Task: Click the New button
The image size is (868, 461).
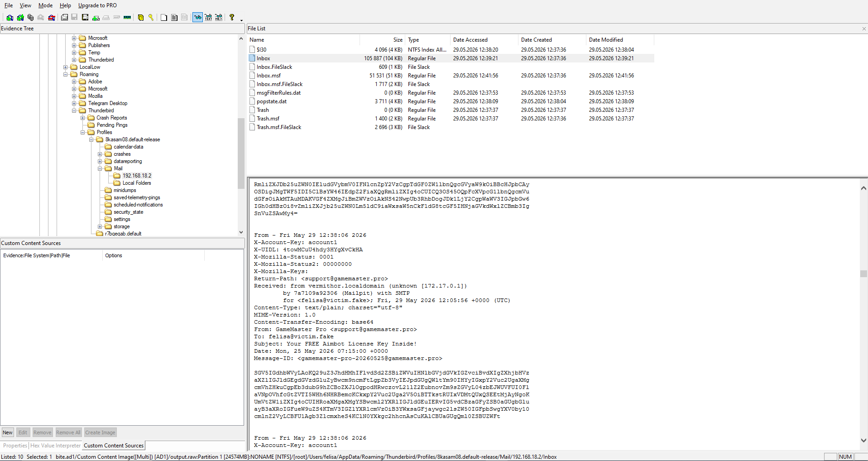Action: coord(8,432)
